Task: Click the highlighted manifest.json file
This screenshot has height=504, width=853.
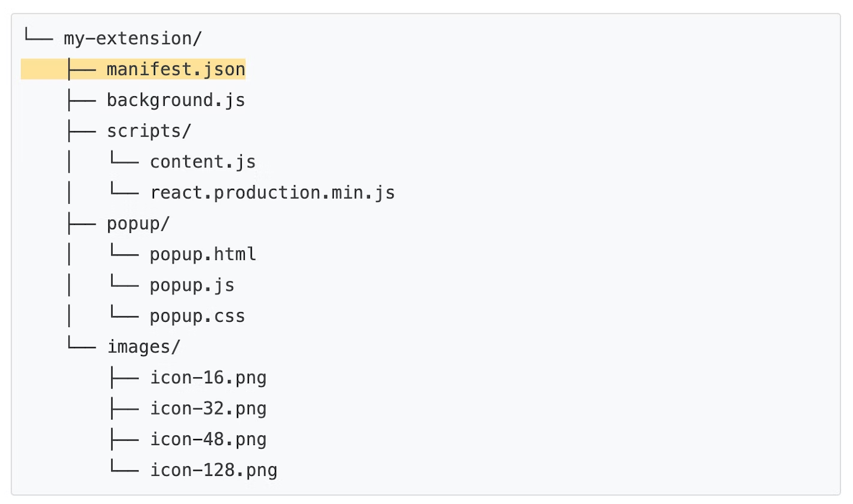Action: tap(176, 69)
